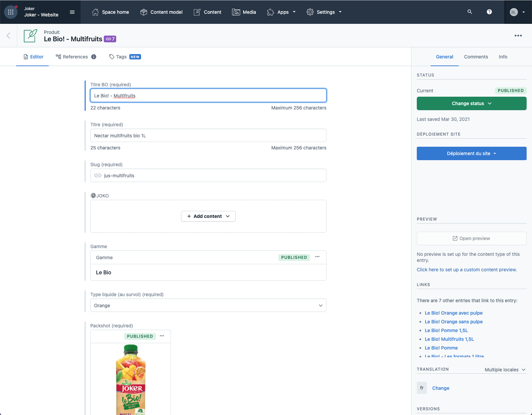Click the Joker - Website space name

(x=41, y=15)
